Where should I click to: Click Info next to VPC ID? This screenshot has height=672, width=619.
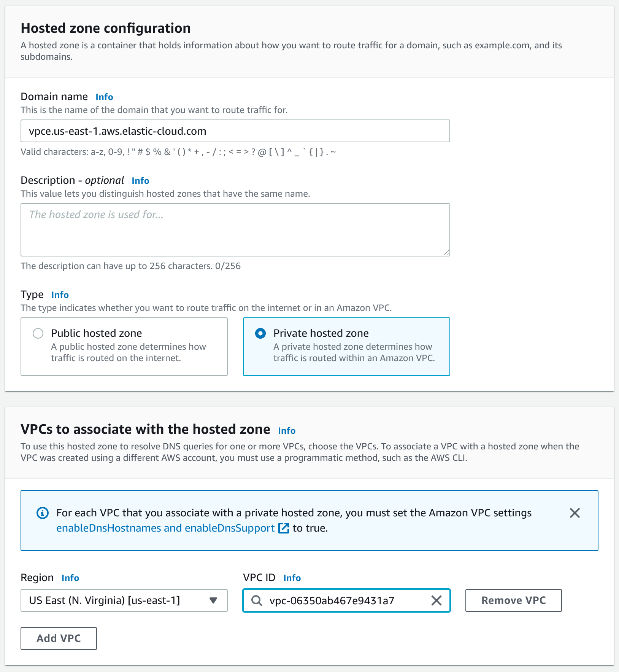coord(292,578)
